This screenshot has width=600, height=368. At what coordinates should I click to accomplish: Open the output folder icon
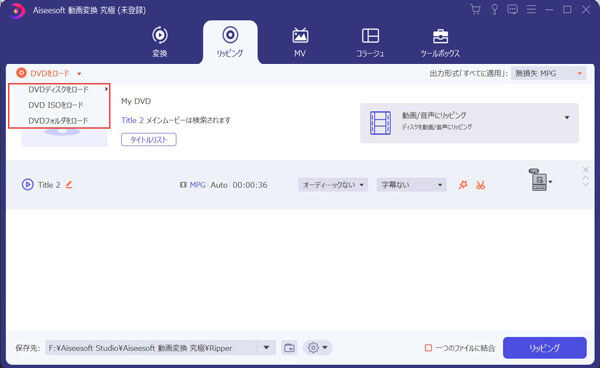(289, 348)
